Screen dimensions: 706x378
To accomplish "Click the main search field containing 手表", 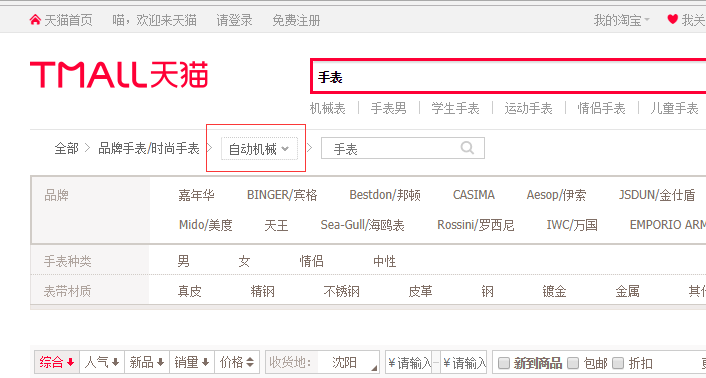I will (508, 76).
